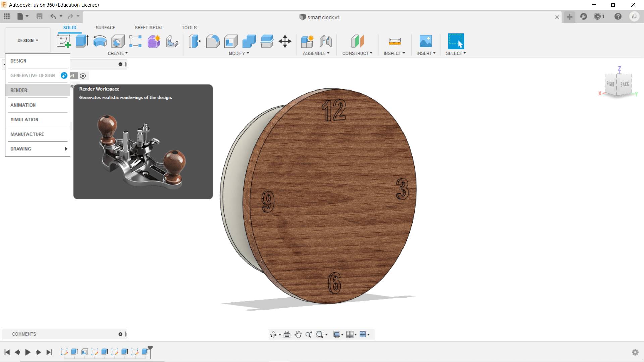Image resolution: width=644 pixels, height=362 pixels.
Task: Expand the CONSTRUCT dropdown menu
Action: click(357, 53)
